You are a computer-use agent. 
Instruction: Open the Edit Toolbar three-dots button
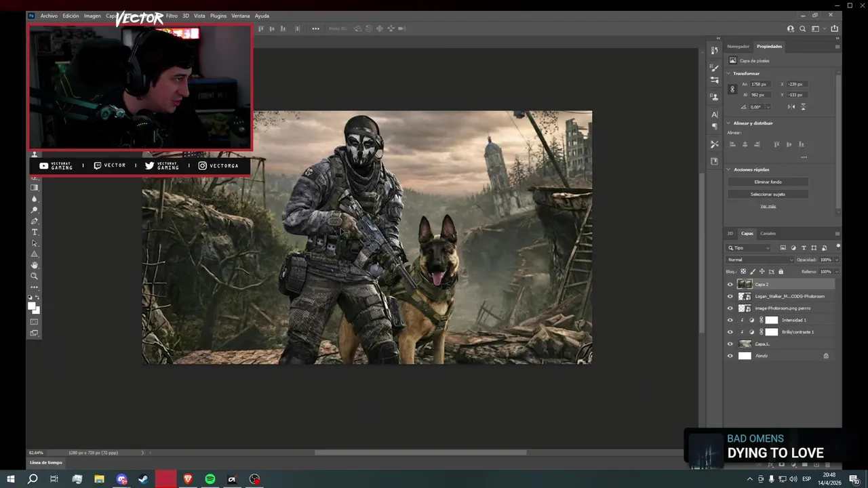pos(35,287)
